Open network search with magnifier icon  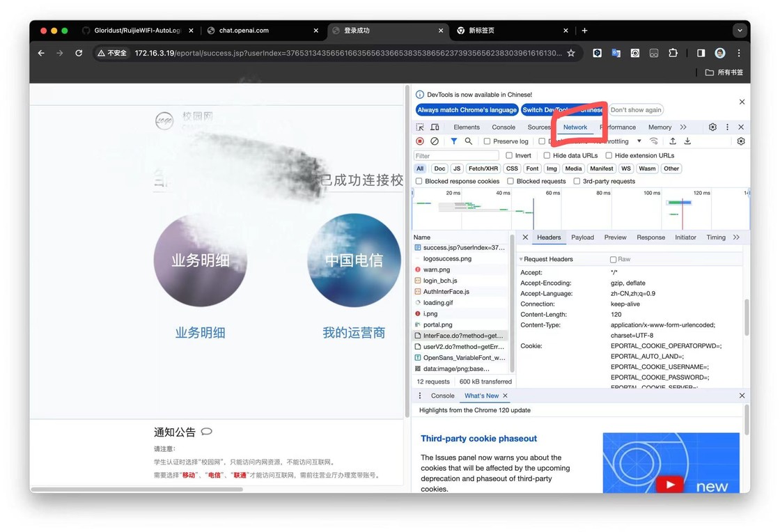[469, 141]
